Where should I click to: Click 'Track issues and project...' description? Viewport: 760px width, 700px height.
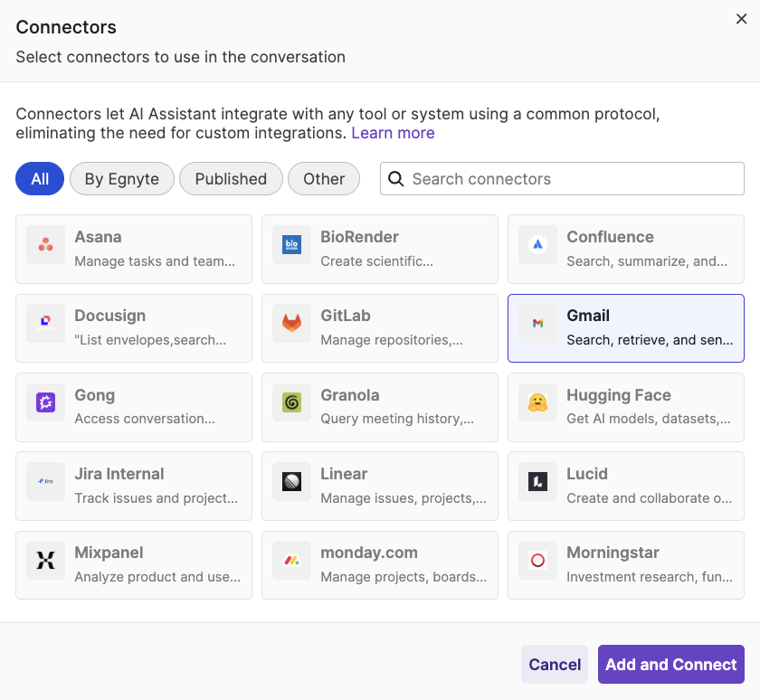click(x=156, y=498)
